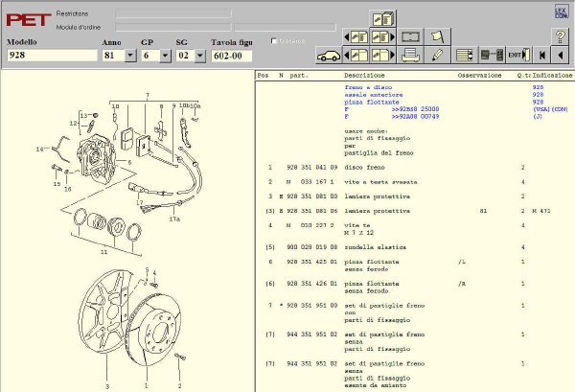
Task: Print using the printer icon
Action: [x=410, y=56]
